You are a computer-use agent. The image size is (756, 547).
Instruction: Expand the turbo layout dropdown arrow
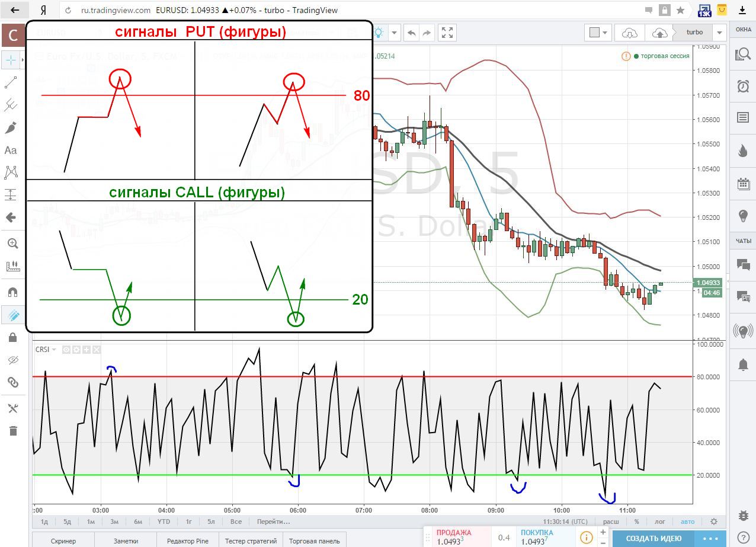tap(719, 33)
